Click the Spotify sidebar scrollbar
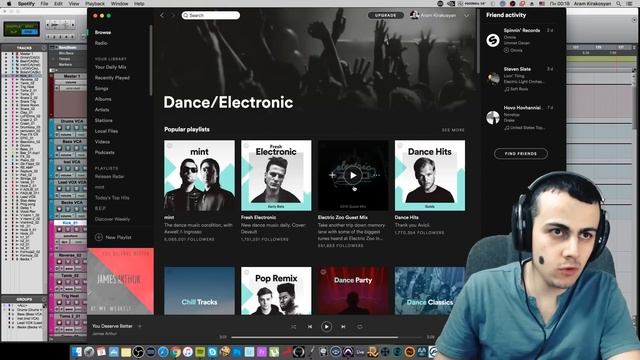640x360 pixels. (151, 60)
